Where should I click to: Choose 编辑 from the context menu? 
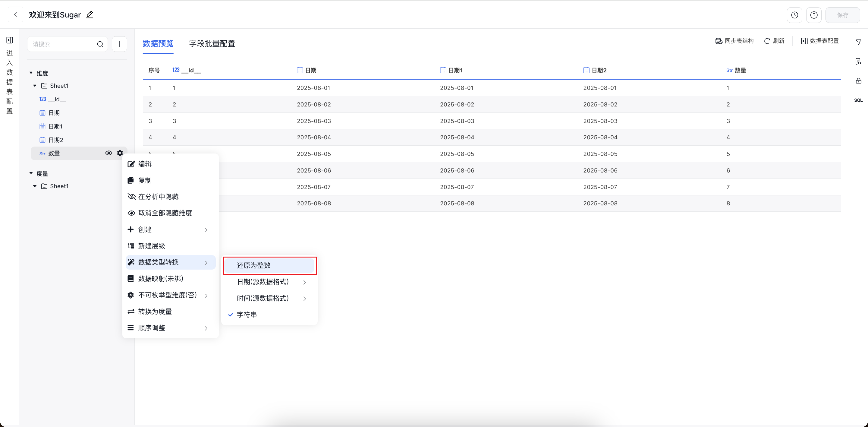[171, 164]
